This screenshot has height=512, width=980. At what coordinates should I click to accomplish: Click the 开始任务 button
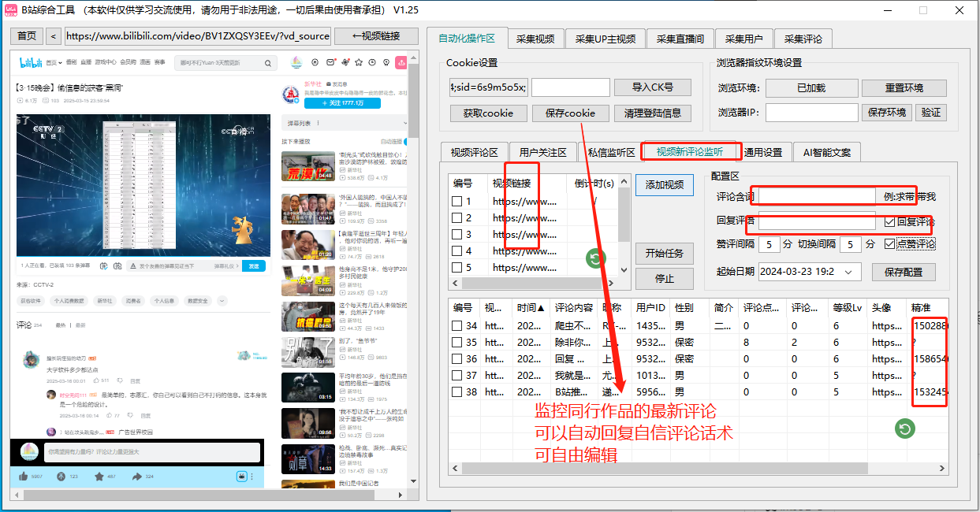665,254
